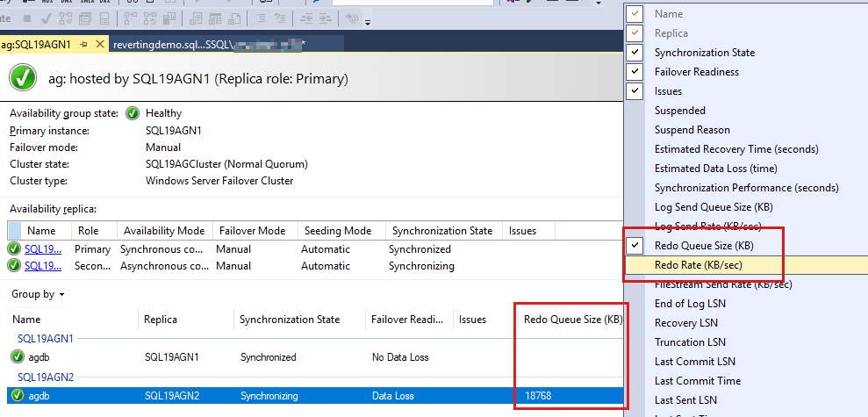This screenshot has height=417, width=868.
Task: Click the Data Loss cell for SQL19AGN2
Action: point(393,396)
